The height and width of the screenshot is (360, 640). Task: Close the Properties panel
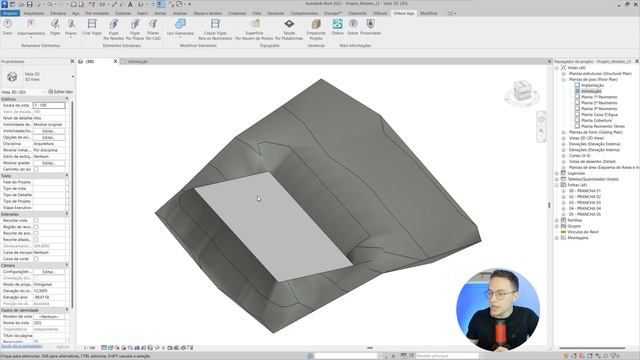click(72, 61)
